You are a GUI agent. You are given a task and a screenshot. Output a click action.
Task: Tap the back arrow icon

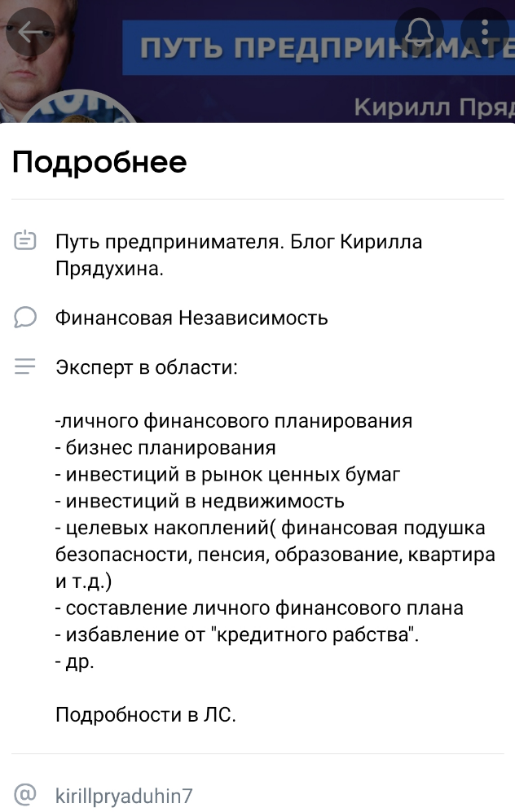30,33
